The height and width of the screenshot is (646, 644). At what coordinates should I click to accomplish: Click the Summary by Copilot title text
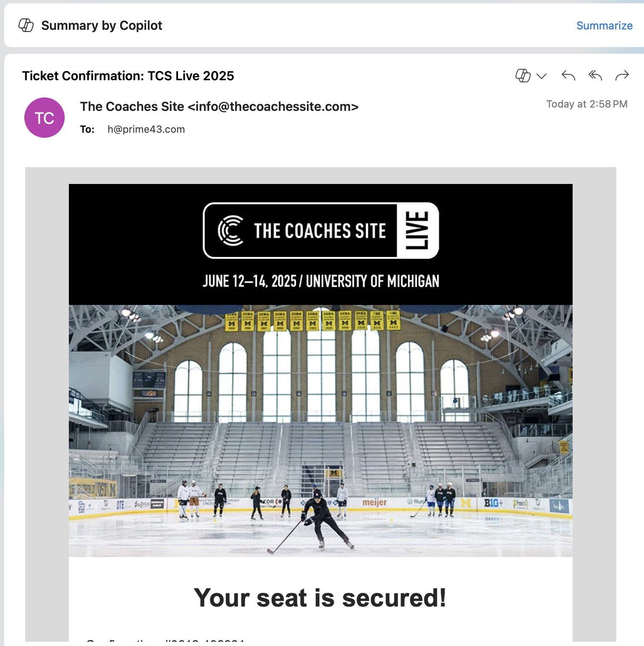[x=102, y=26]
